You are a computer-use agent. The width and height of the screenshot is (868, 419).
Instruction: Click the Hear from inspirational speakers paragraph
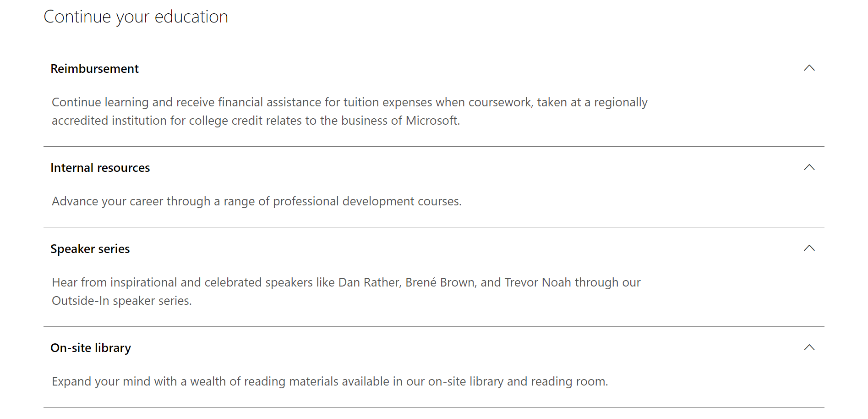pyautogui.click(x=346, y=292)
